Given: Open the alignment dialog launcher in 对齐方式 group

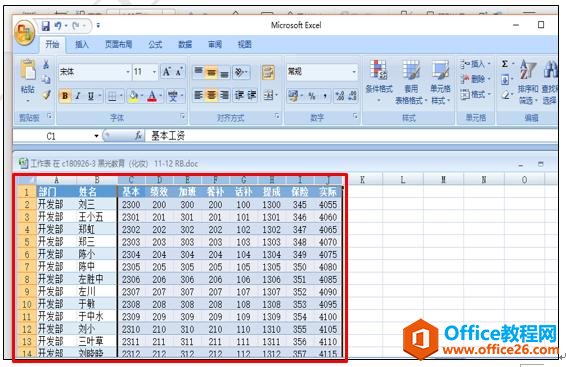Looking at the screenshot, I should pyautogui.click(x=277, y=116).
